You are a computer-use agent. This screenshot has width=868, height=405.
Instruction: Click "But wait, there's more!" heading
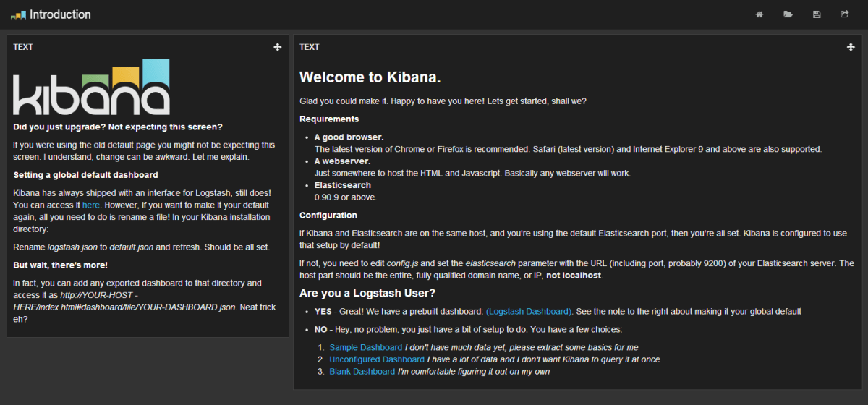[61, 265]
